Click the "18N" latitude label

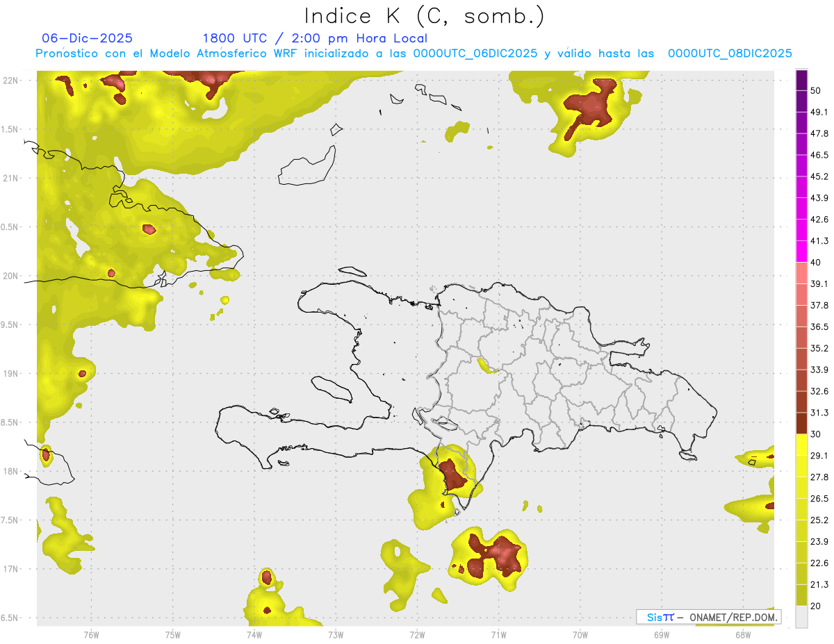pyautogui.click(x=10, y=471)
